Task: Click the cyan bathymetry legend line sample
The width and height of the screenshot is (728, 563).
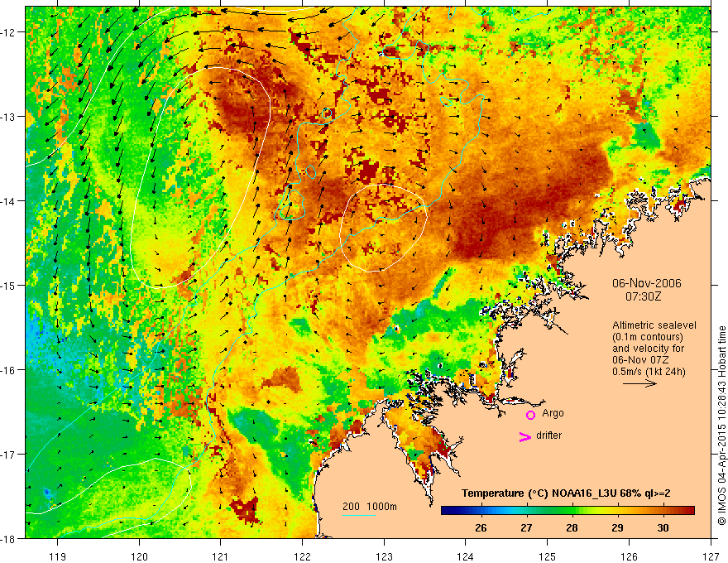Action: (x=358, y=515)
